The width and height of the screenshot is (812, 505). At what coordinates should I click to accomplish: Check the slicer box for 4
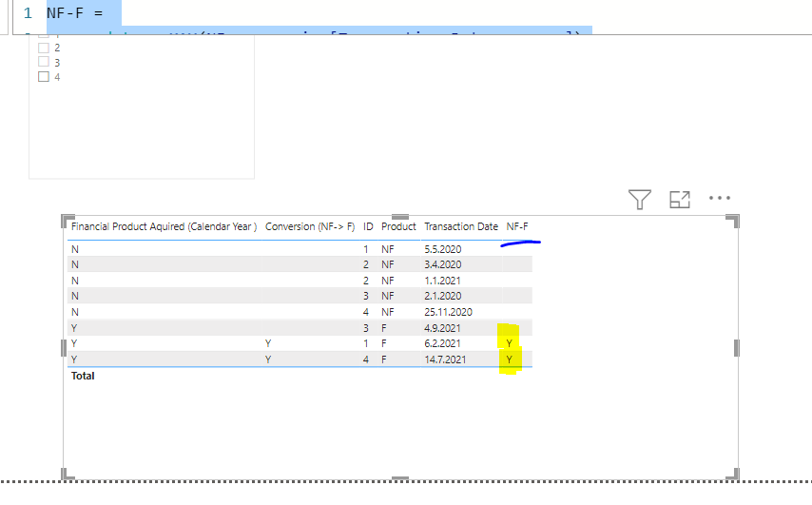pos(44,77)
